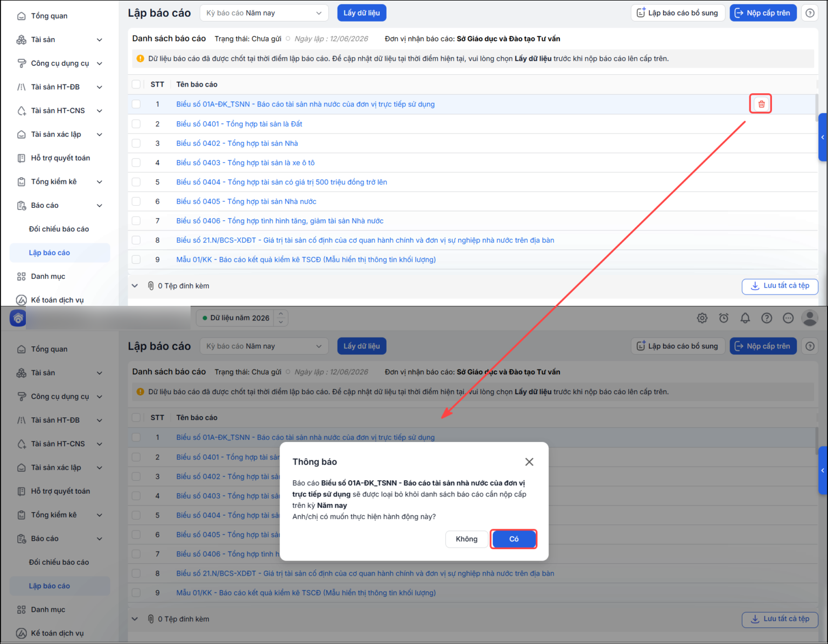Image resolution: width=828 pixels, height=644 pixels.
Task: Expand Tài sản HT-CNS chevron, upper screenshot
Action: pyautogui.click(x=100, y=111)
